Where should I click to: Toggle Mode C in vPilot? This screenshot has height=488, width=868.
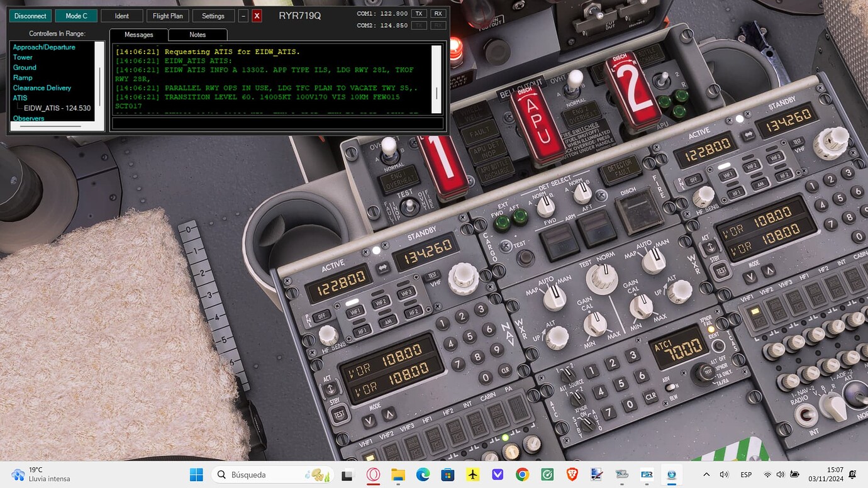pyautogui.click(x=75, y=15)
